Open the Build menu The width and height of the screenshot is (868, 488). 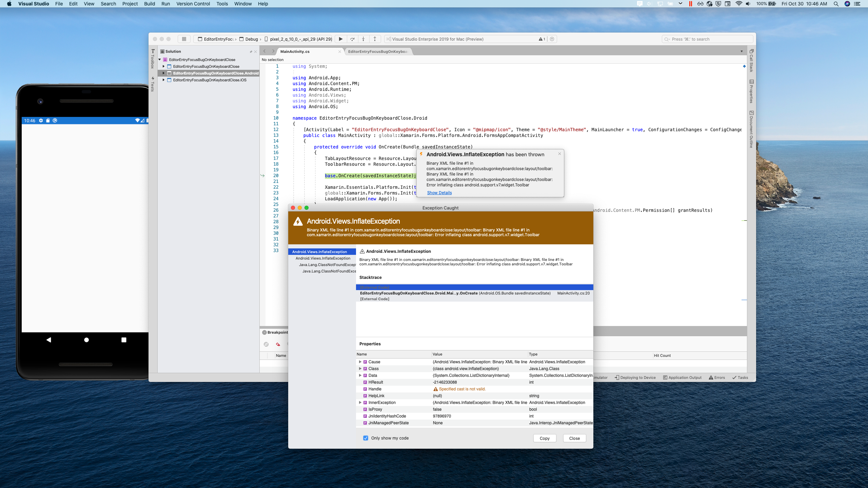click(x=150, y=4)
